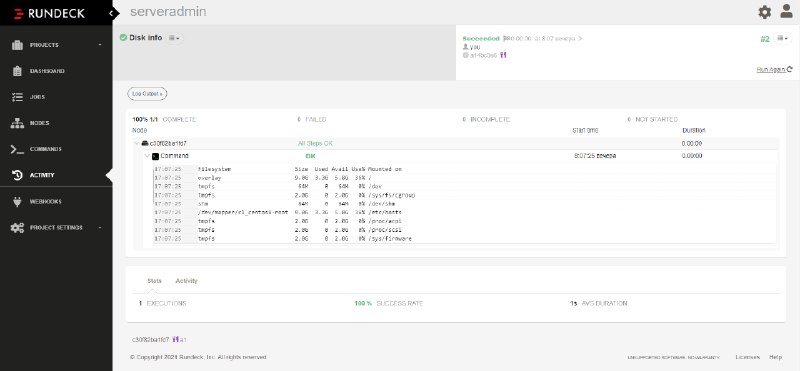
Task: Select the c30f82ba1fd7 node filter at bottom
Action: [151, 339]
